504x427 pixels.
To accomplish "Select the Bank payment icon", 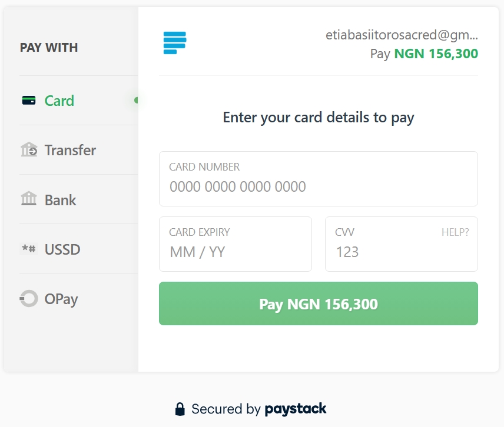I will (29, 200).
